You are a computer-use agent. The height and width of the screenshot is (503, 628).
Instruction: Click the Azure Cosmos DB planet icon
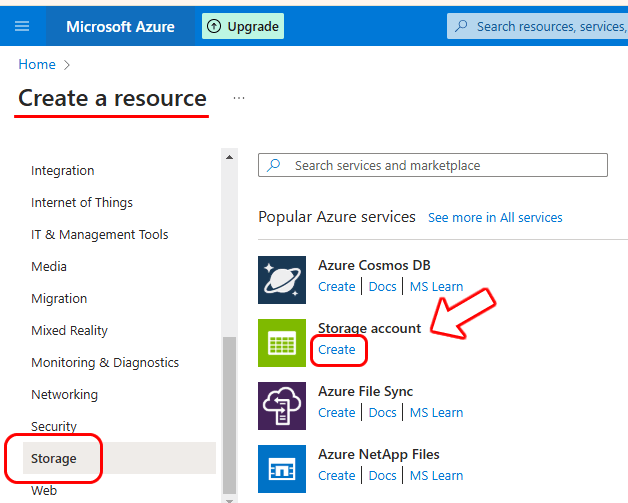(x=282, y=280)
